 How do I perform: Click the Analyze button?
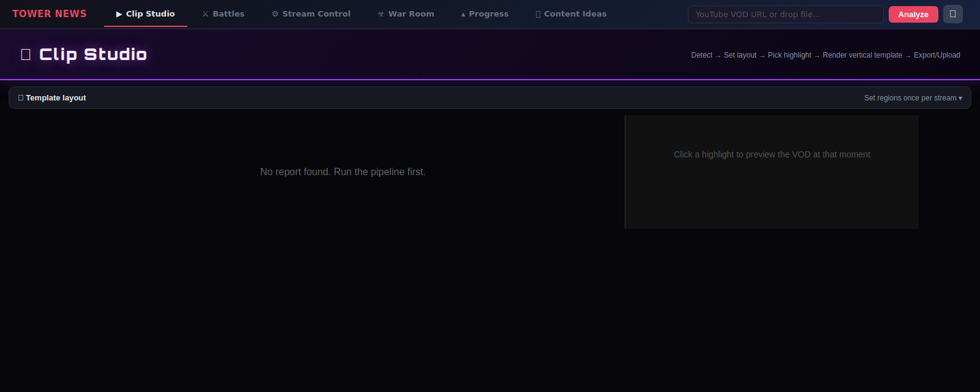[913, 14]
